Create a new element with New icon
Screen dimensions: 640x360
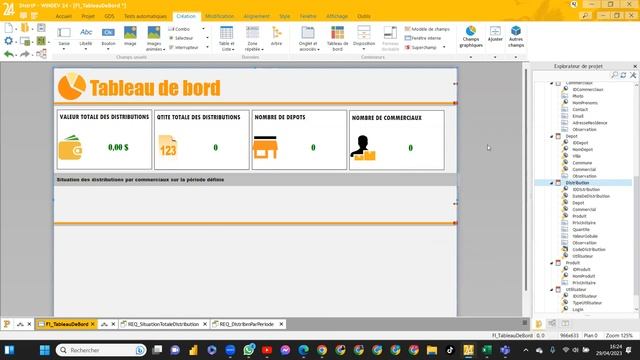[x=9, y=28]
